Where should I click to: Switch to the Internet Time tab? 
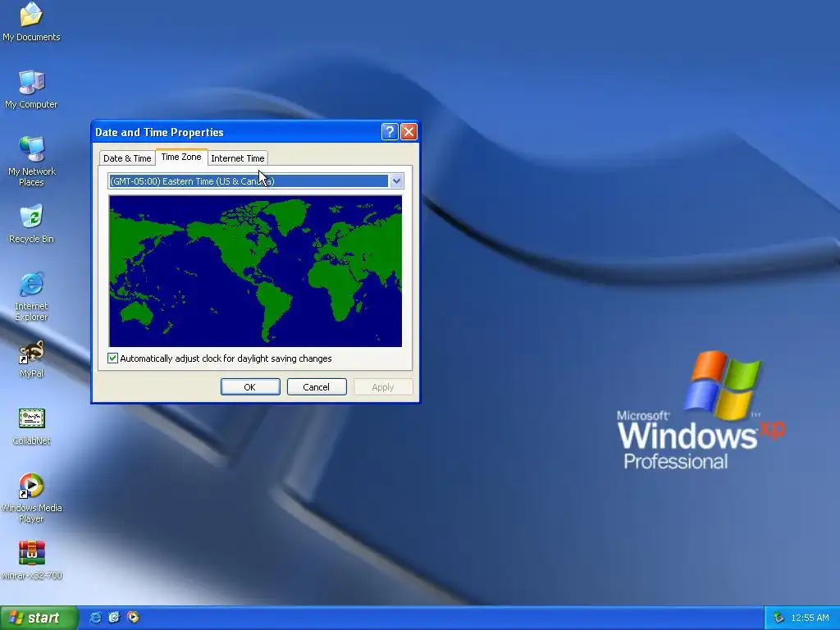pyautogui.click(x=237, y=158)
